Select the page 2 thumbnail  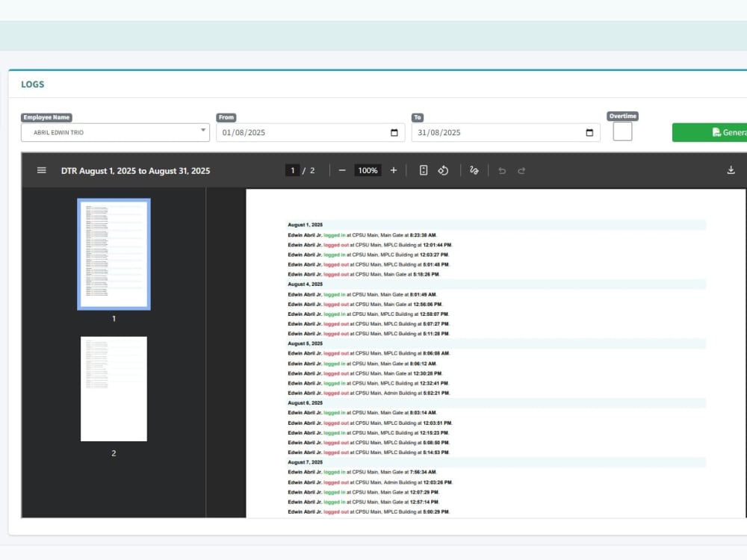114,388
